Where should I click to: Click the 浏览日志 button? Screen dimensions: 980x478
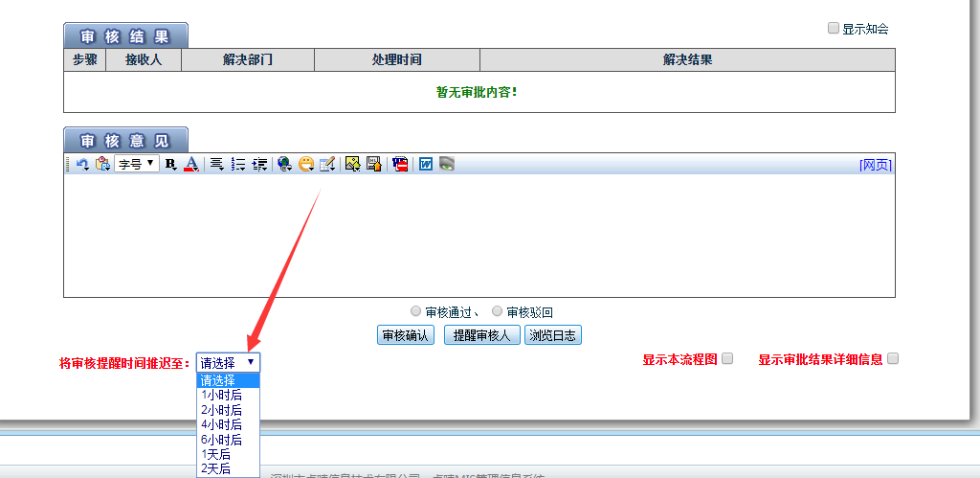click(553, 335)
